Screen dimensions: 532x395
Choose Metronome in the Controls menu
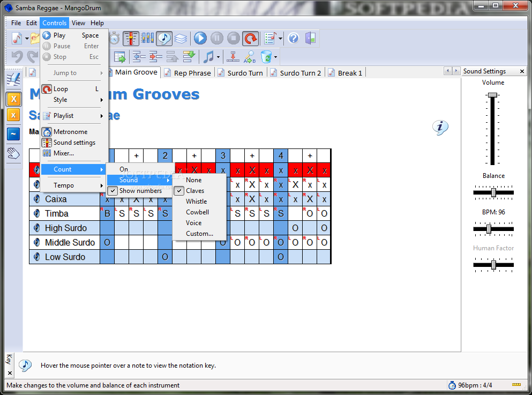tap(74, 132)
